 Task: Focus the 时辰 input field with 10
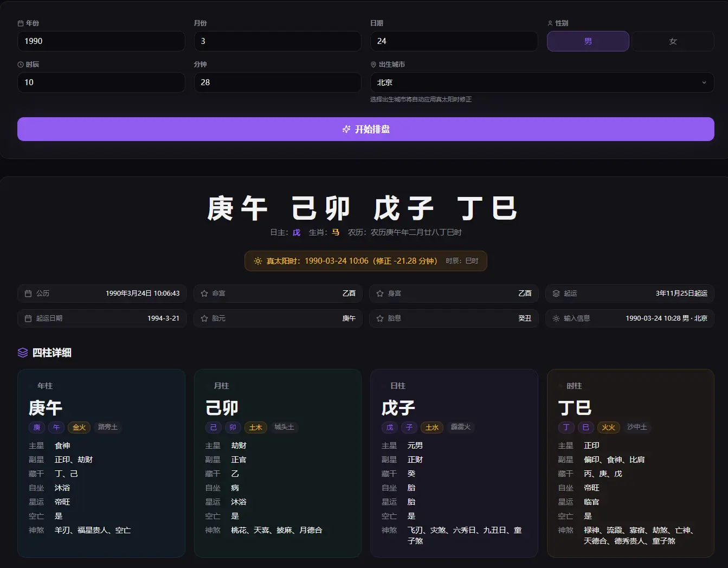[101, 82]
